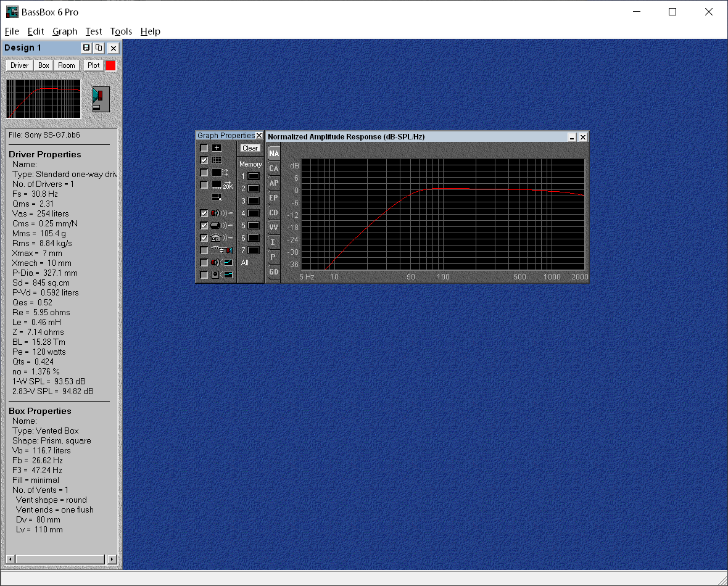Toggle the grid lines checkbox

coord(204,160)
